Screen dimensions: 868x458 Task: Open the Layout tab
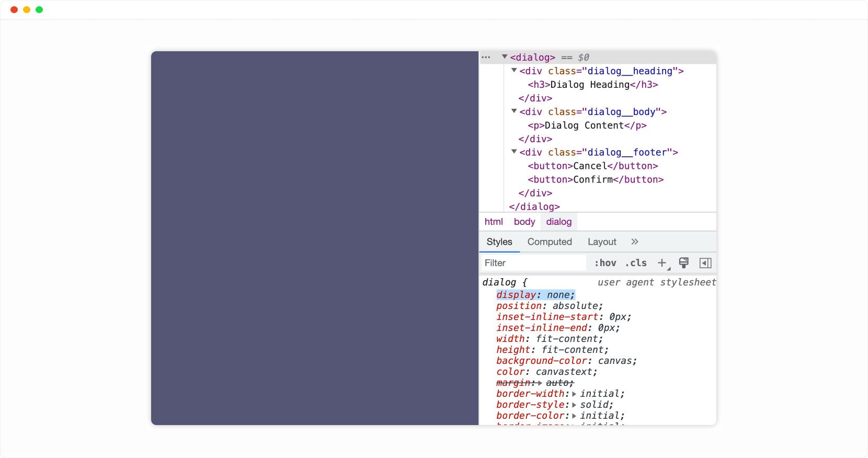pyautogui.click(x=602, y=242)
